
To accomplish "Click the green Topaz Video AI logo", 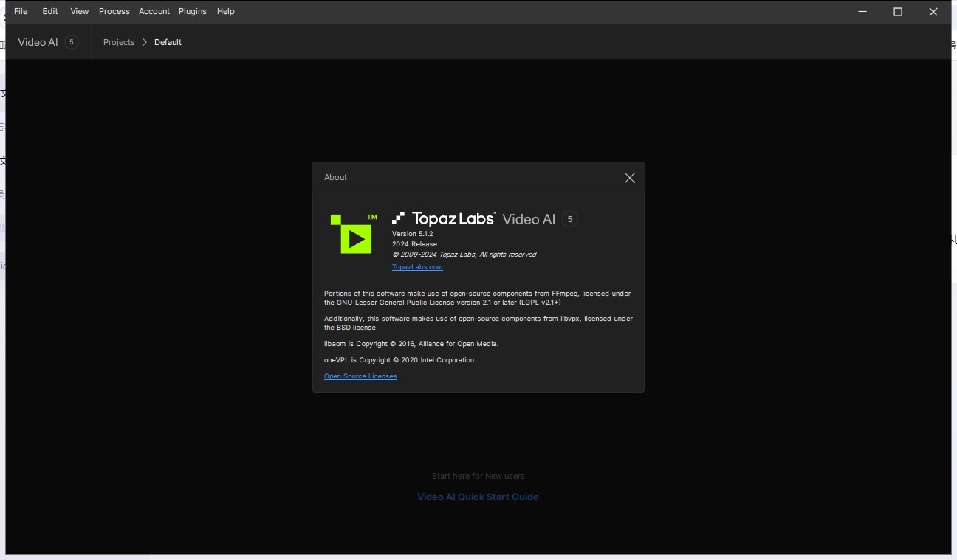I will pyautogui.click(x=354, y=234).
